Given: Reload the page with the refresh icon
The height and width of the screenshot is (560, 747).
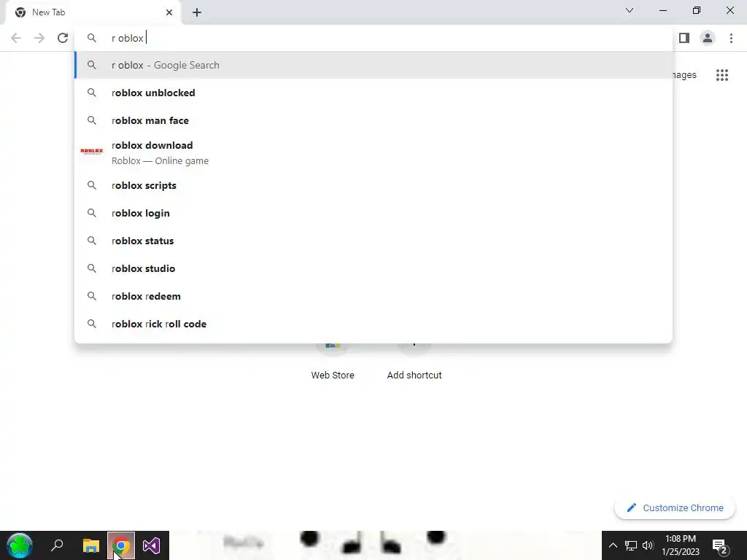Looking at the screenshot, I should coord(63,38).
